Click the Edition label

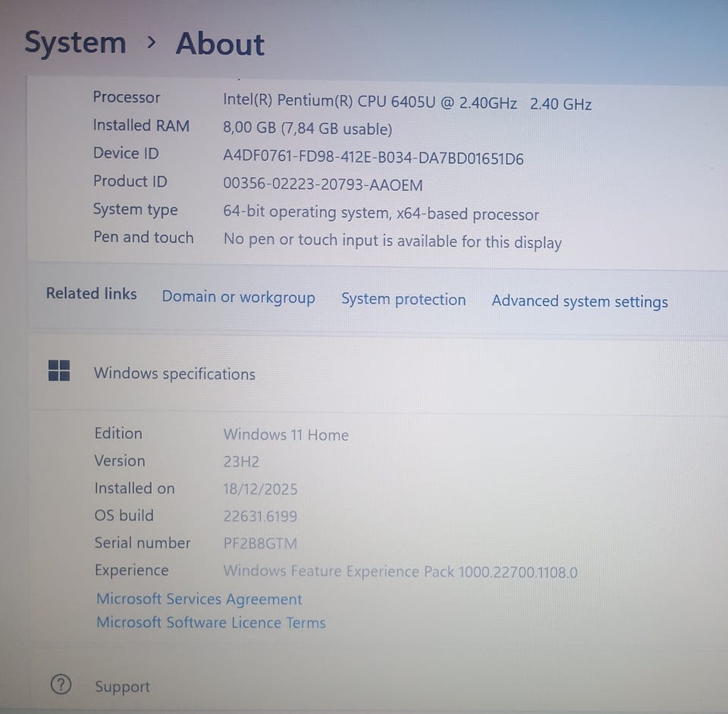[118, 433]
